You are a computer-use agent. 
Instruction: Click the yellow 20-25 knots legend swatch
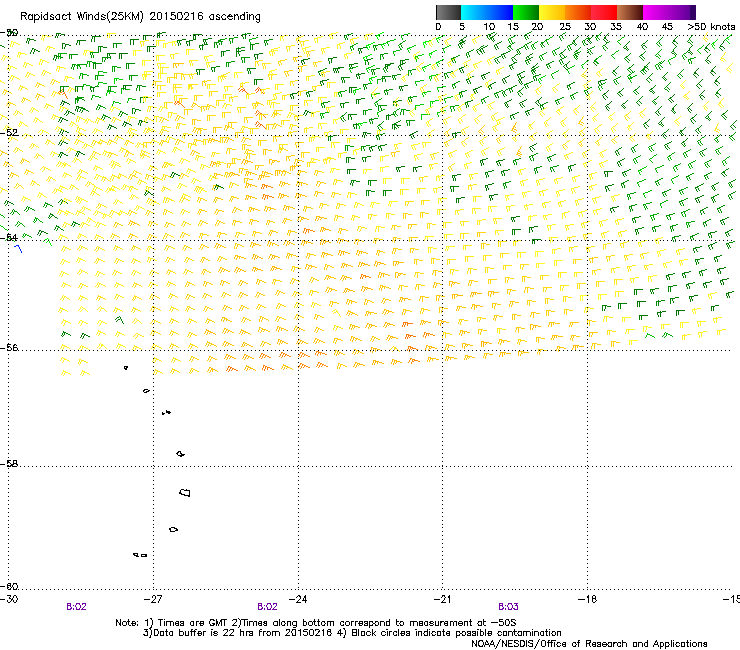click(552, 12)
